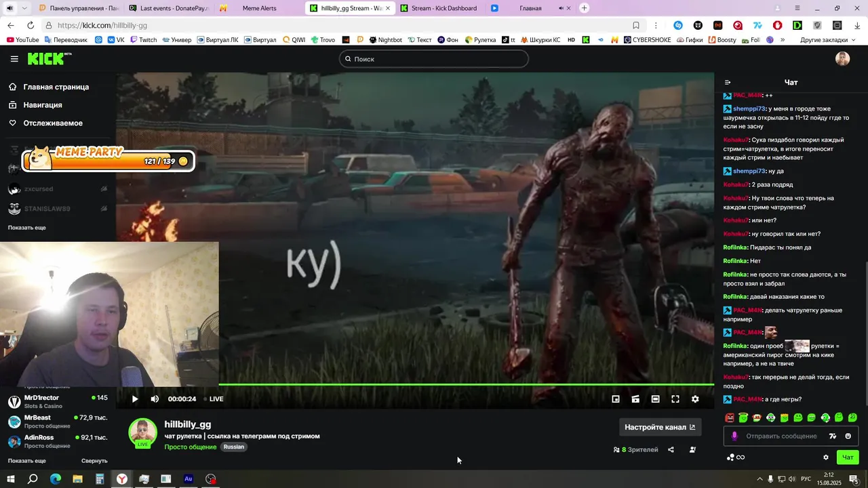The width and height of the screenshot is (868, 488).
Task: Bookmark this page in address bar
Action: [635, 25]
